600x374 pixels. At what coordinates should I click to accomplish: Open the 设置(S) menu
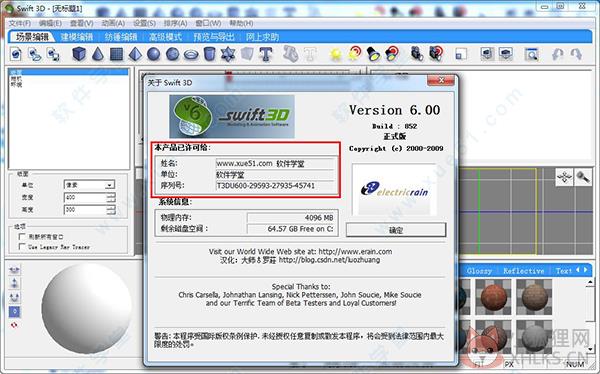[x=144, y=23]
